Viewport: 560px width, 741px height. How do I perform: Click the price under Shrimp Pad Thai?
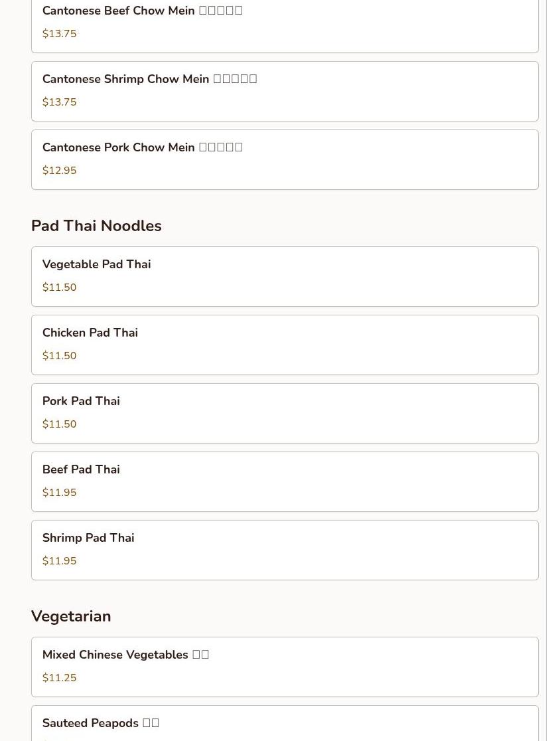59,561
